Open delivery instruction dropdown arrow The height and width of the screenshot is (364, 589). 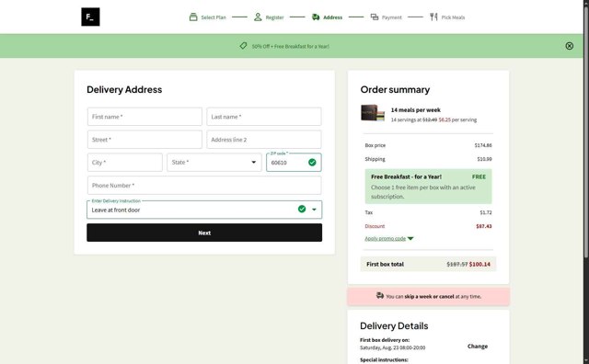[x=314, y=210]
